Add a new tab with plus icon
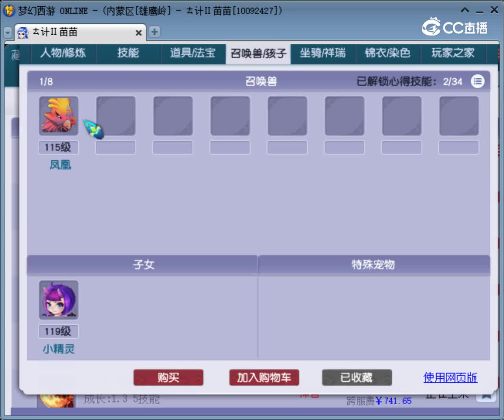 click(155, 32)
